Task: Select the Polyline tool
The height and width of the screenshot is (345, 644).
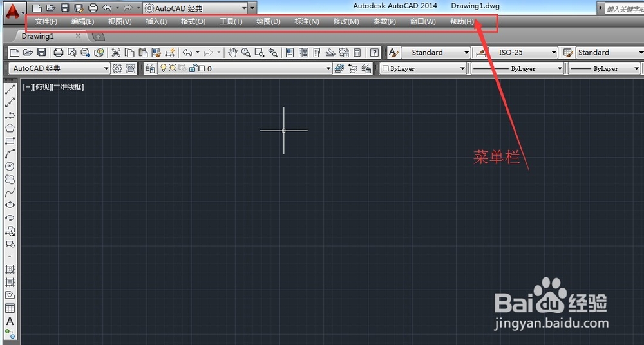Action: [10, 115]
